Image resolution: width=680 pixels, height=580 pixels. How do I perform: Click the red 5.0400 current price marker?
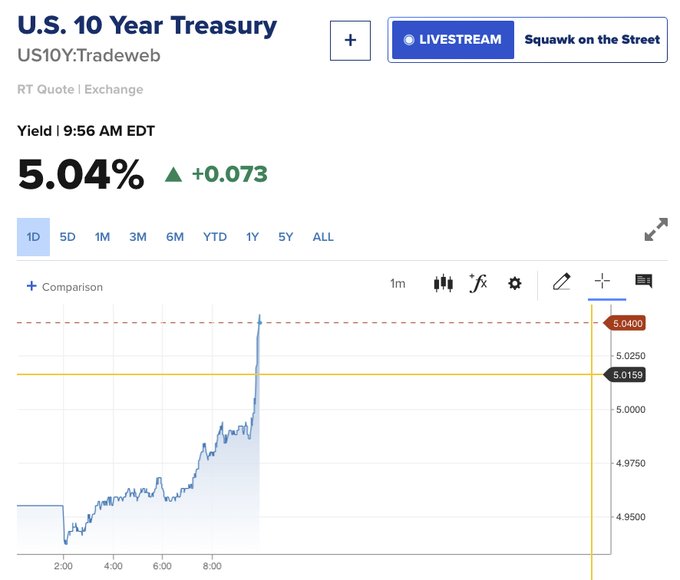coord(625,323)
